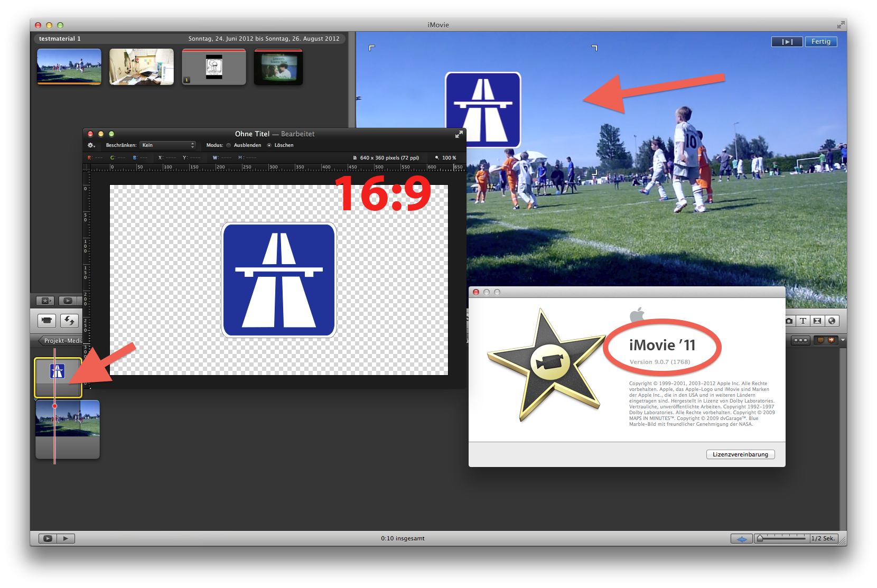Click the zoom magnifier in image editor
The width and height of the screenshot is (877, 588).
(x=437, y=157)
